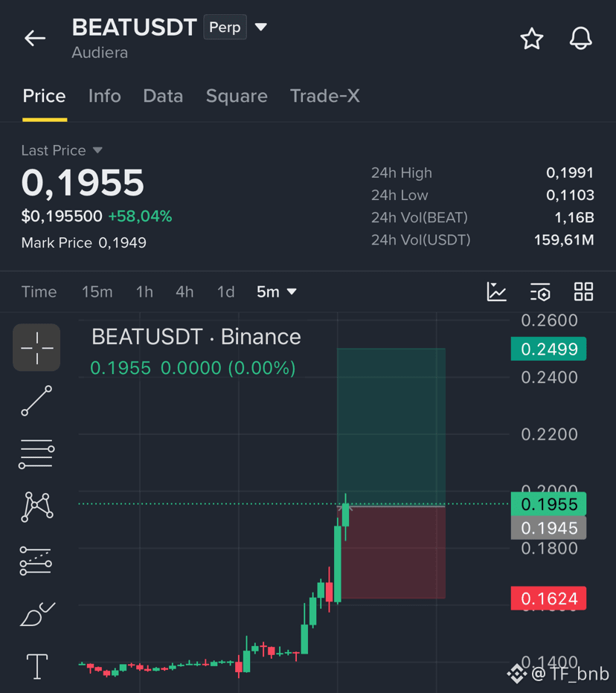Switch to the Info tab

[104, 96]
